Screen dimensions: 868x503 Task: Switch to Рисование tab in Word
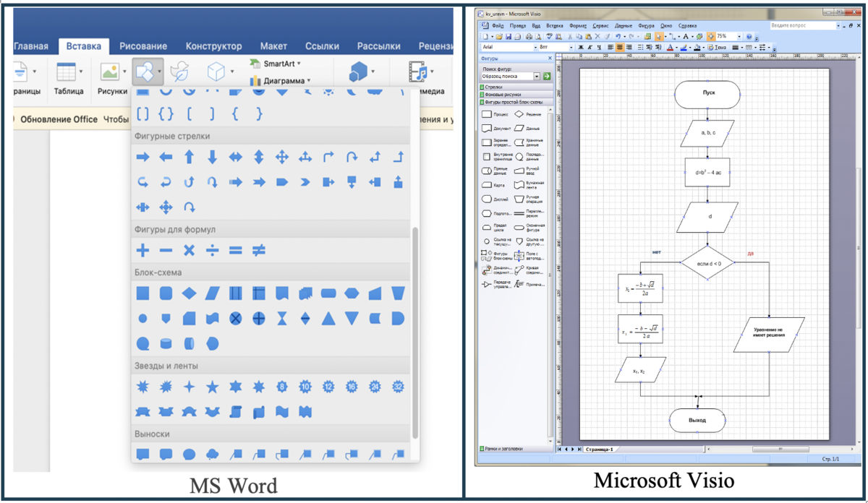pos(143,46)
